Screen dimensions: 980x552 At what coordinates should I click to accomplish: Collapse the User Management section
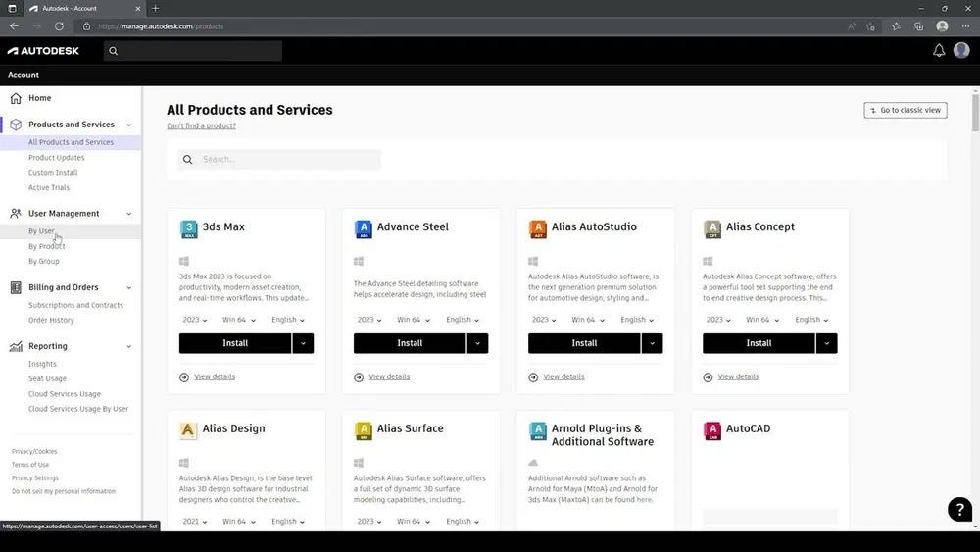tap(128, 214)
